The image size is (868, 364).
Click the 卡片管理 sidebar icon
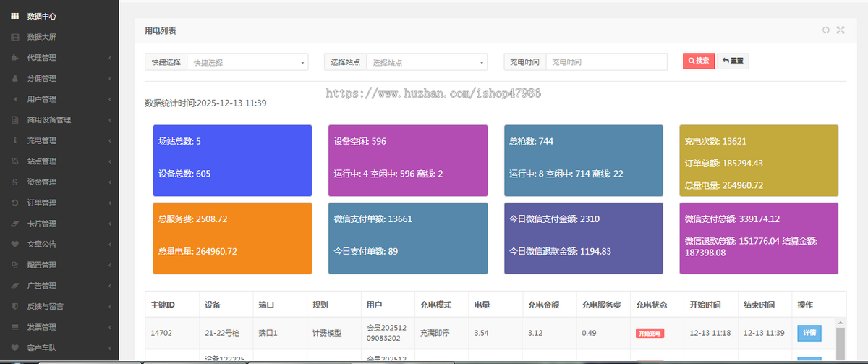(x=15, y=223)
